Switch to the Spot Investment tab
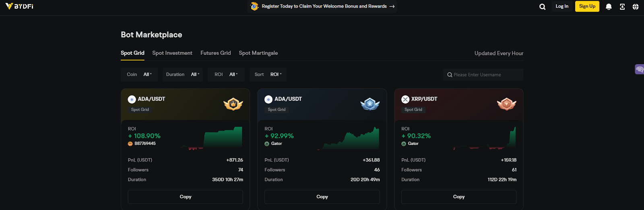Image resolution: width=644 pixels, height=210 pixels. point(172,53)
